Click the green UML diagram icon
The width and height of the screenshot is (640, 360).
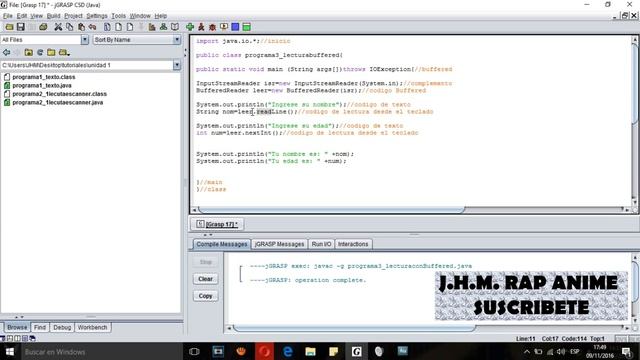coord(163,27)
